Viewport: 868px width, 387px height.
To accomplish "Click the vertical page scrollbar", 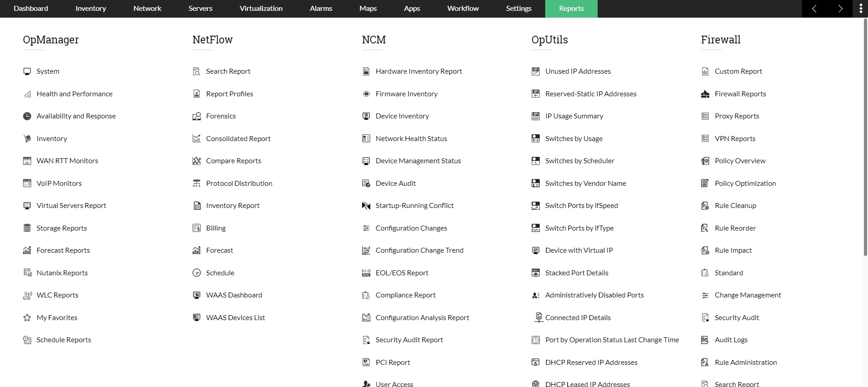I will coord(865,137).
